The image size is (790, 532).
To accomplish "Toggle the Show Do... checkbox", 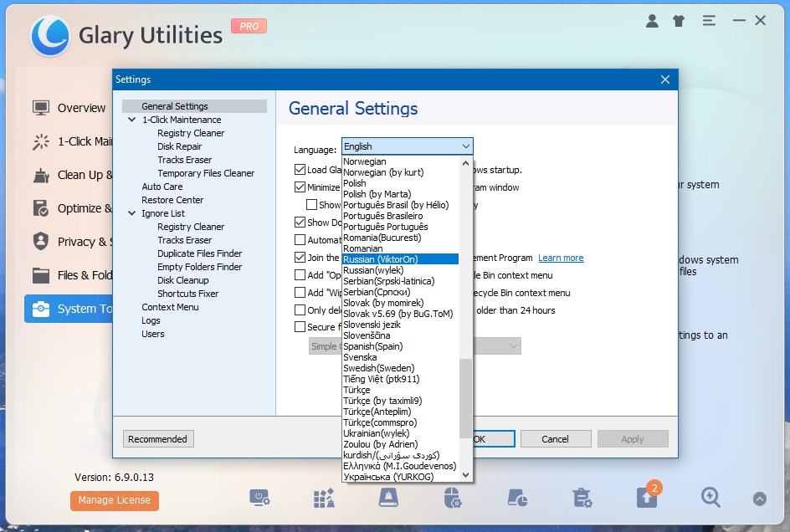I will [300, 223].
